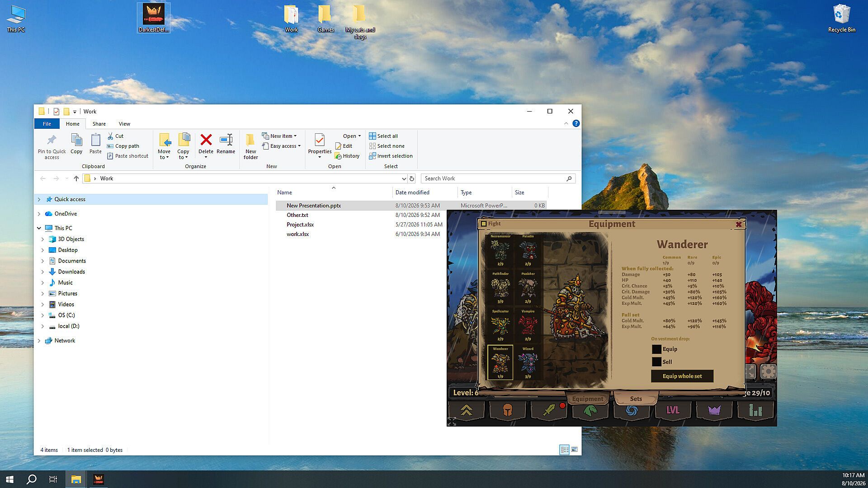Copy the selected item using ribbon
This screenshot has height=488, width=868.
[x=76, y=144]
